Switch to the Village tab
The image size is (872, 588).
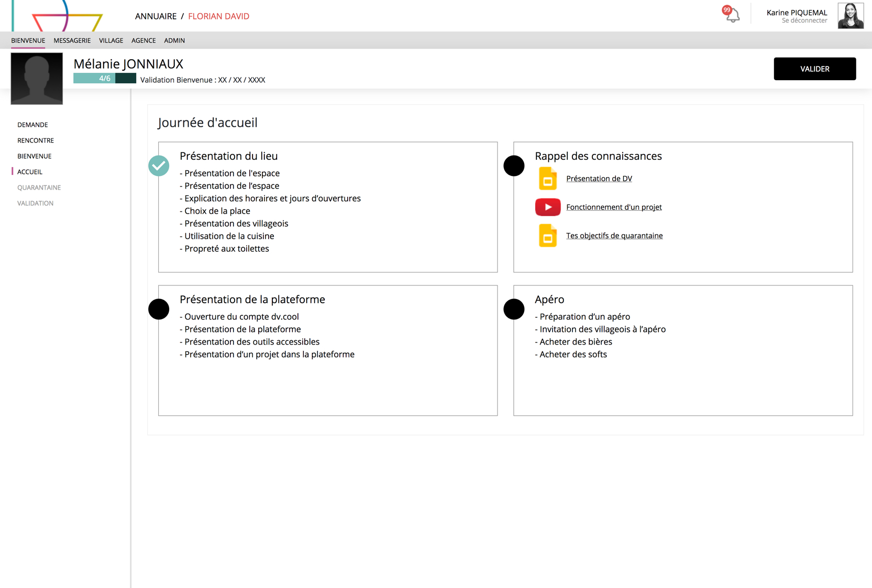[111, 40]
